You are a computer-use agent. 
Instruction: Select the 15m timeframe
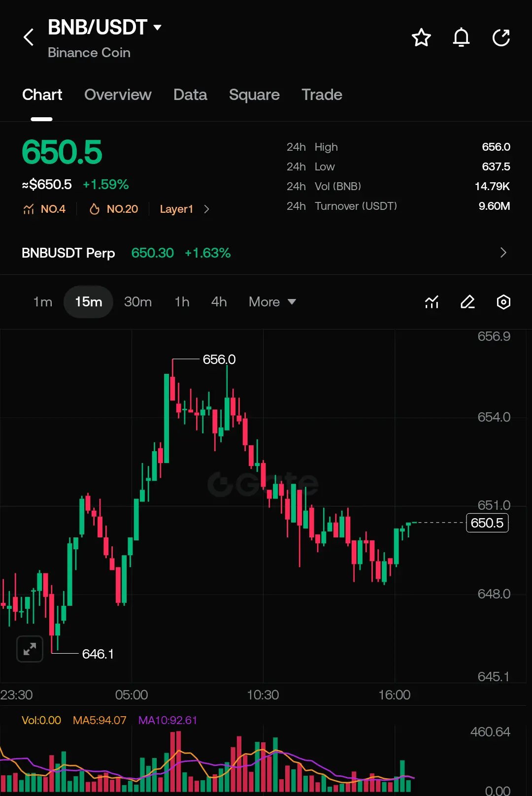(x=89, y=302)
